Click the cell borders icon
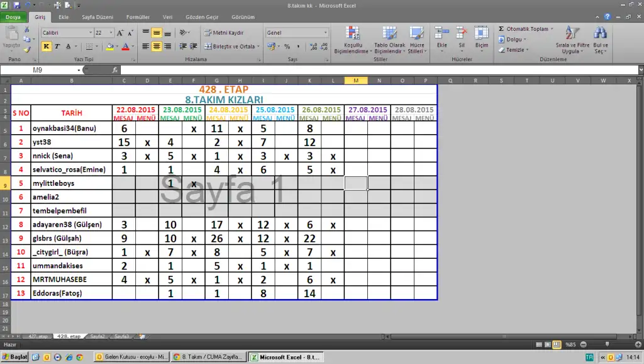The image size is (644, 364). 89,47
